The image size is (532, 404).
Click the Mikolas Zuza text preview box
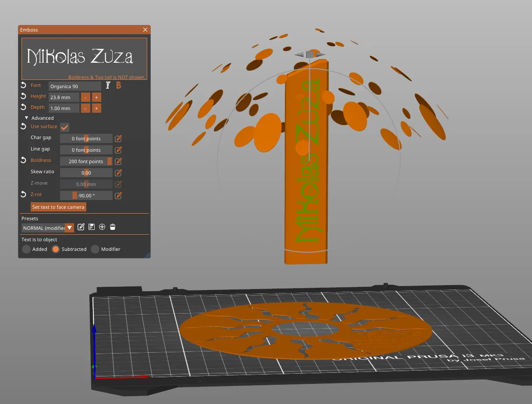(84, 58)
